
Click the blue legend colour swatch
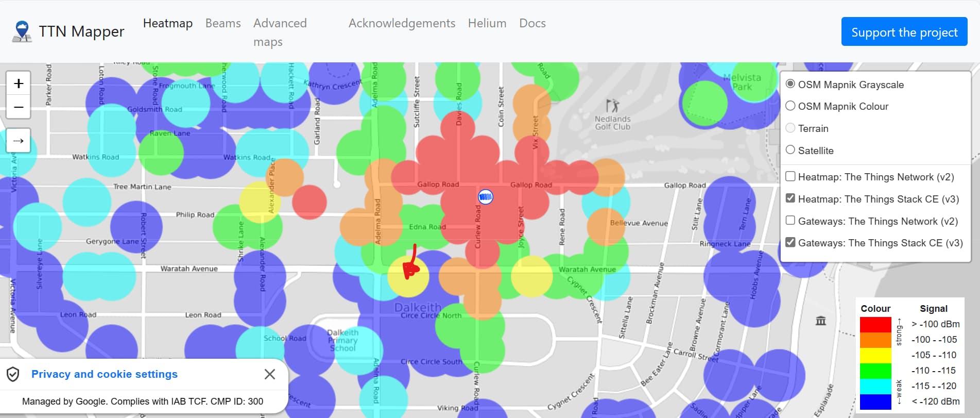tap(875, 402)
